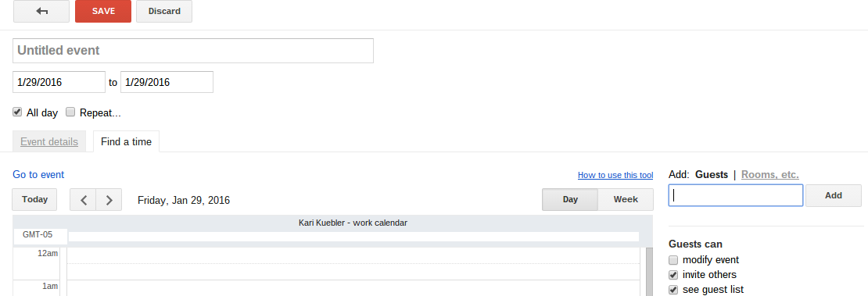Click the back arrow button
The image size is (868, 296).
point(41,11)
